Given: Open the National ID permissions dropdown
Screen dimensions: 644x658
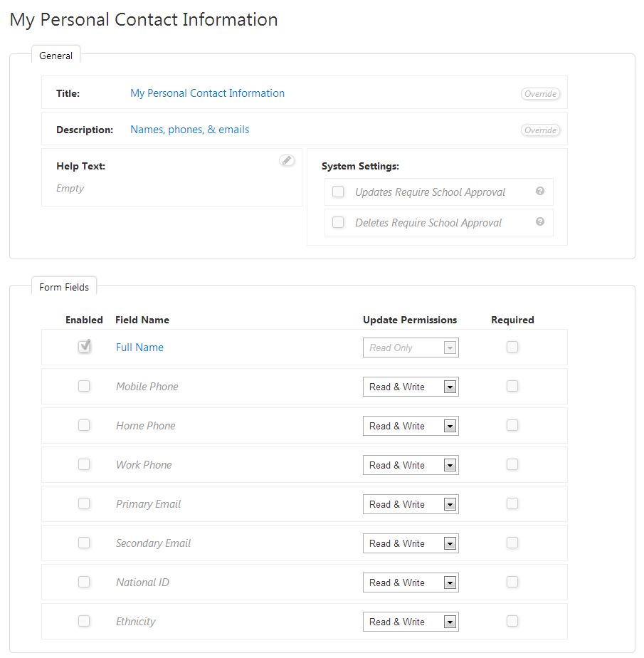Looking at the screenshot, I should coord(450,582).
